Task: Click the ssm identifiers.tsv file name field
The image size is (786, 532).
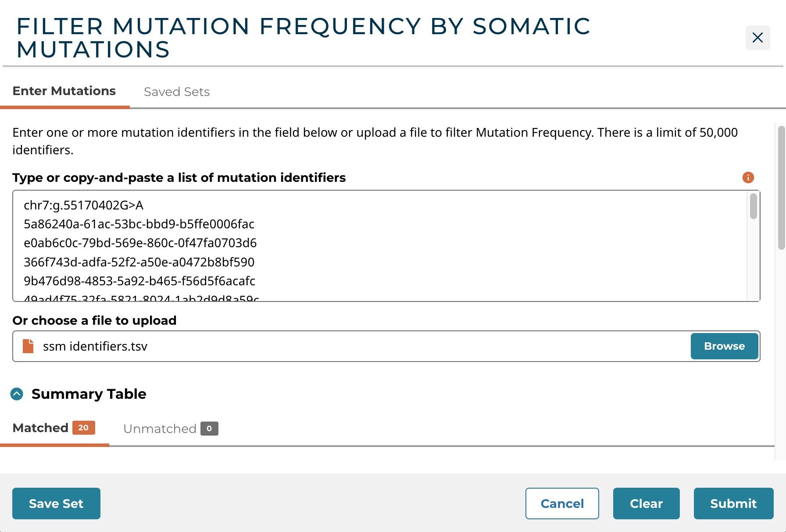Action: pos(351,346)
